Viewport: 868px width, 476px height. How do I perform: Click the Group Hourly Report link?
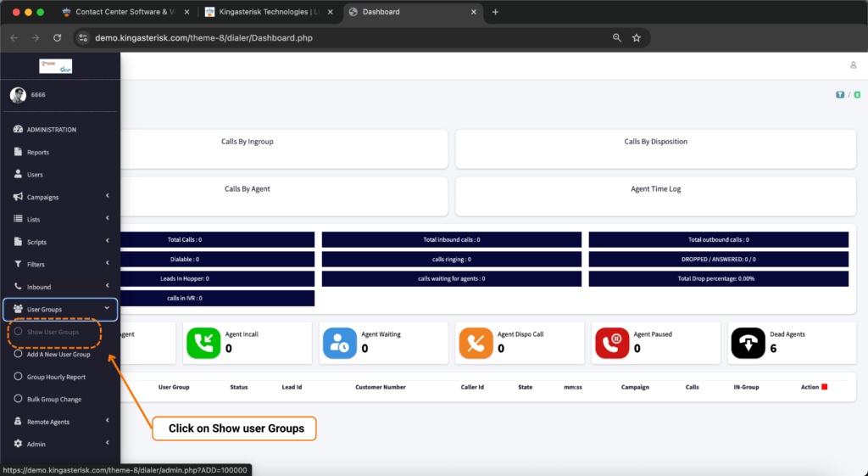[x=57, y=377]
